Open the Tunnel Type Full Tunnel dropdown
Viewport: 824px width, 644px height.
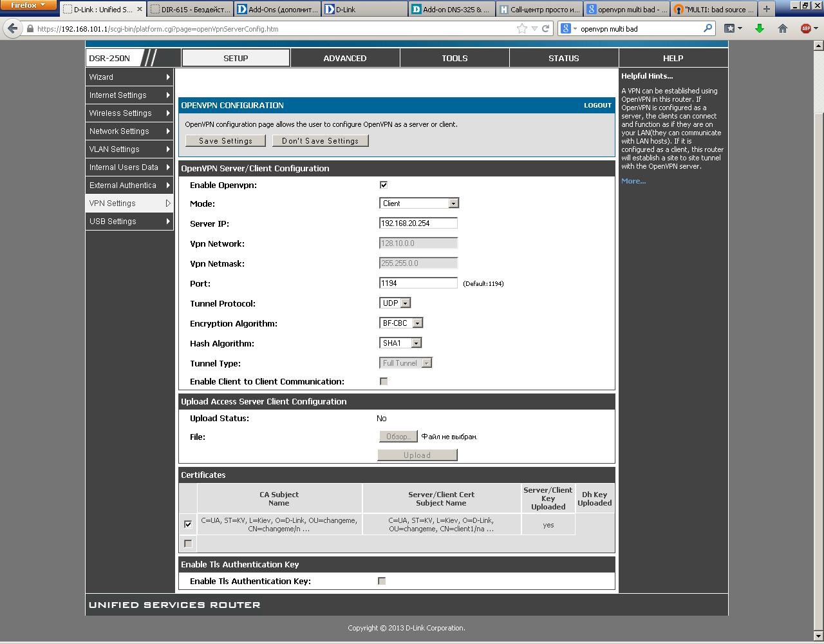406,363
